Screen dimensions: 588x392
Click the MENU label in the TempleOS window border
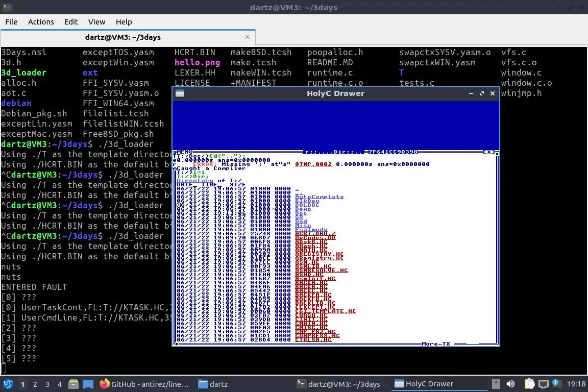pos(184,152)
